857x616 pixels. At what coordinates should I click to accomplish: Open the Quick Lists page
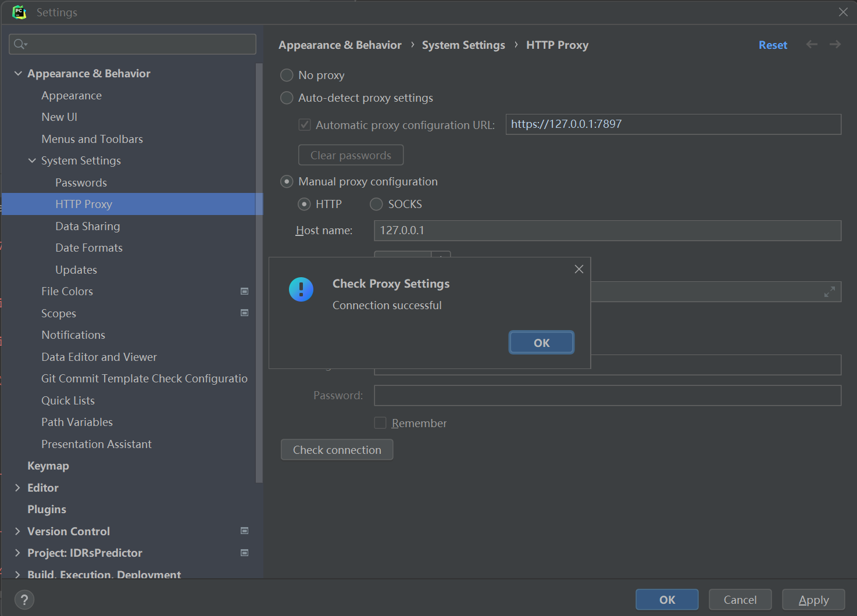(x=68, y=400)
